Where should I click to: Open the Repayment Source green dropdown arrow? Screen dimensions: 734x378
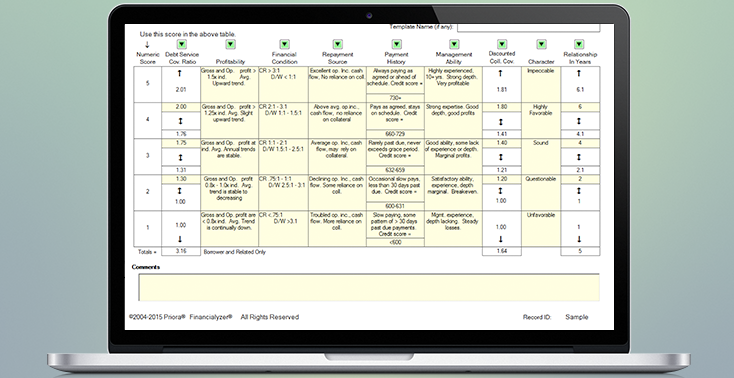coord(338,44)
